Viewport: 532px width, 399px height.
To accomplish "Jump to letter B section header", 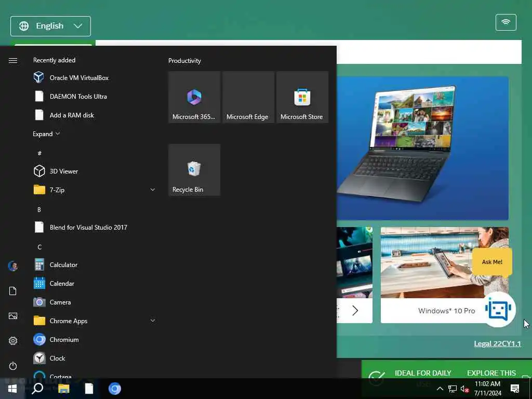I will 39,210.
